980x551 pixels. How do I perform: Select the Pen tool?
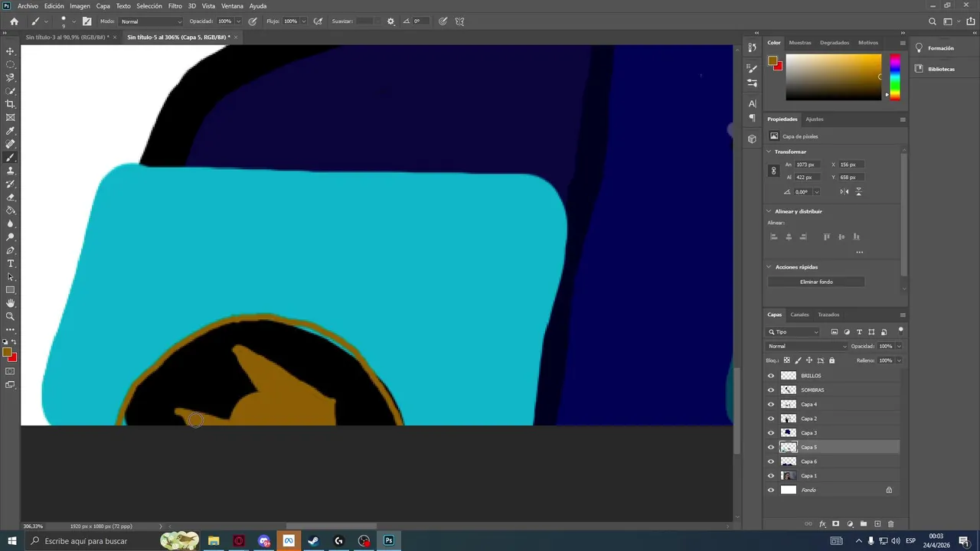point(10,250)
